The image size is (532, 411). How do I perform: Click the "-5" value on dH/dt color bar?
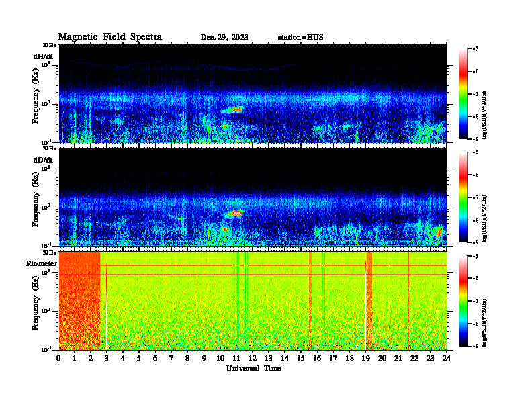tap(476, 49)
